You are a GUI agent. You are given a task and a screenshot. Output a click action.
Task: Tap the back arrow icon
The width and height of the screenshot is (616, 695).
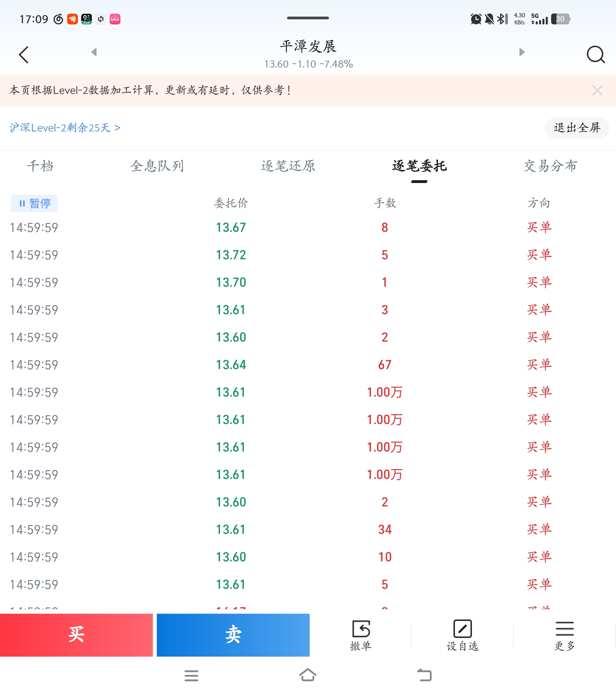[24, 55]
